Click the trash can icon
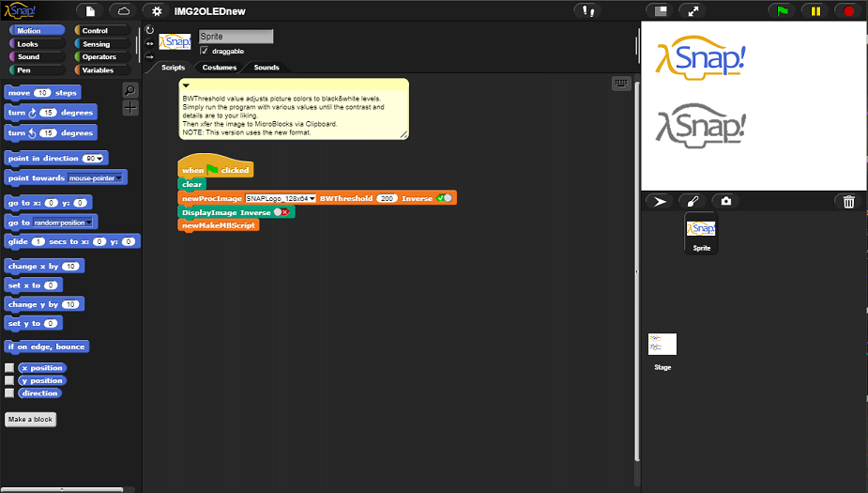The image size is (868, 493). tap(848, 202)
